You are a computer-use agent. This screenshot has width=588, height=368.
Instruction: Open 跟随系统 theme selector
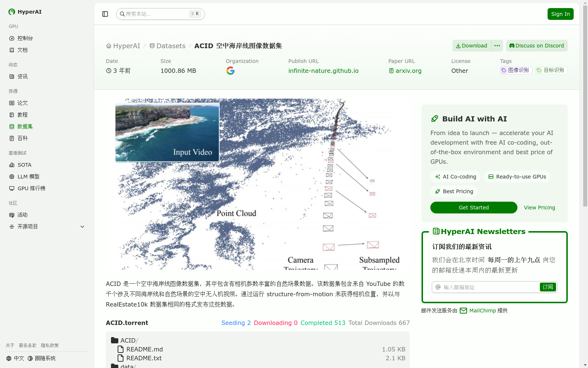42,358
